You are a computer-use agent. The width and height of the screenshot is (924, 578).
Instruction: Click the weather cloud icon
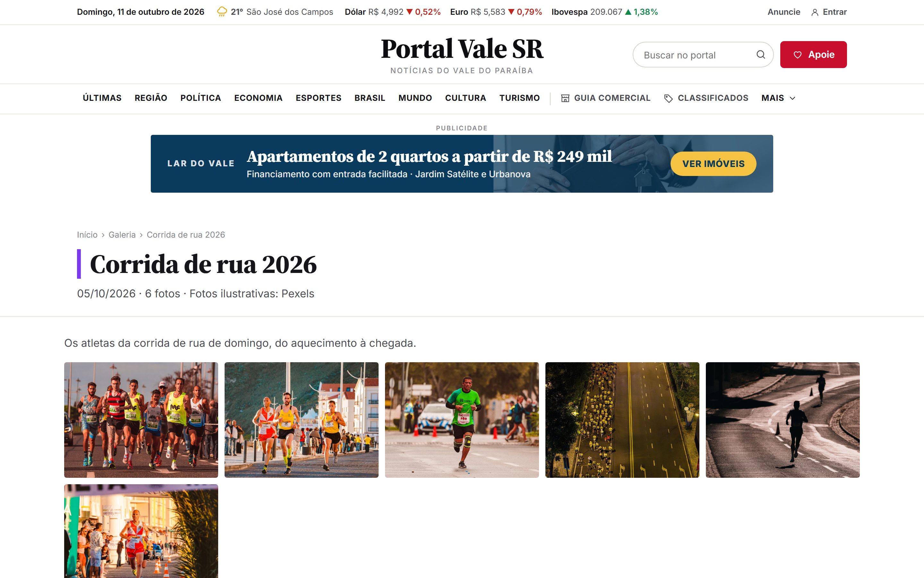point(222,12)
